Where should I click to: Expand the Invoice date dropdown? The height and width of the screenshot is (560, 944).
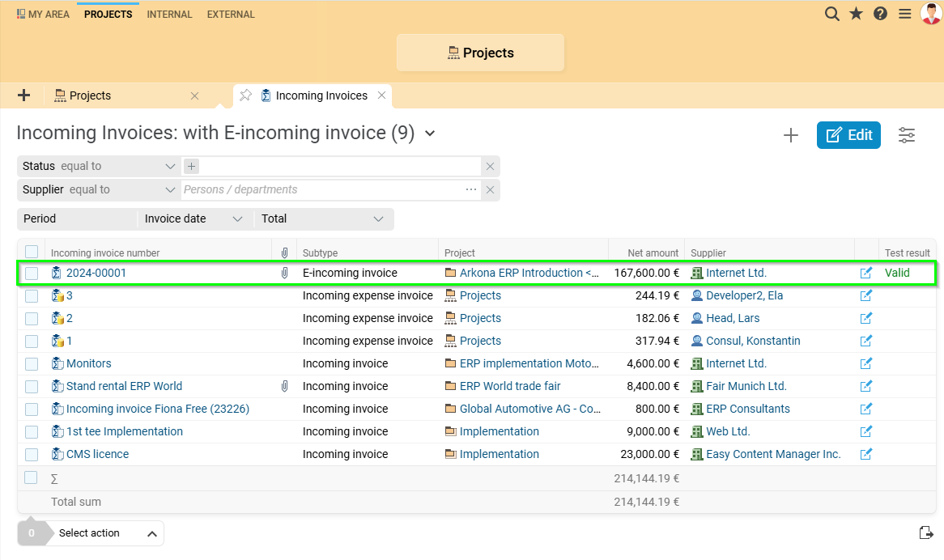point(194,218)
